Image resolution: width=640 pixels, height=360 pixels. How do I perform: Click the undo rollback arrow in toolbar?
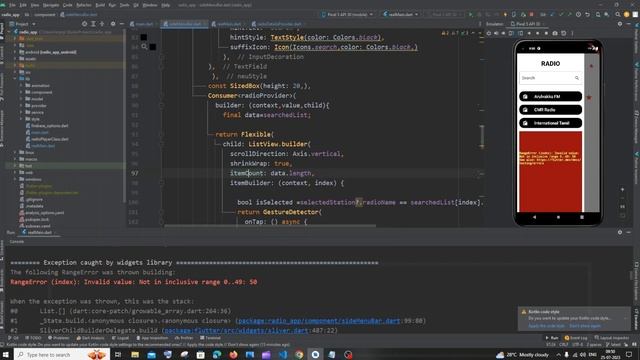587,14
